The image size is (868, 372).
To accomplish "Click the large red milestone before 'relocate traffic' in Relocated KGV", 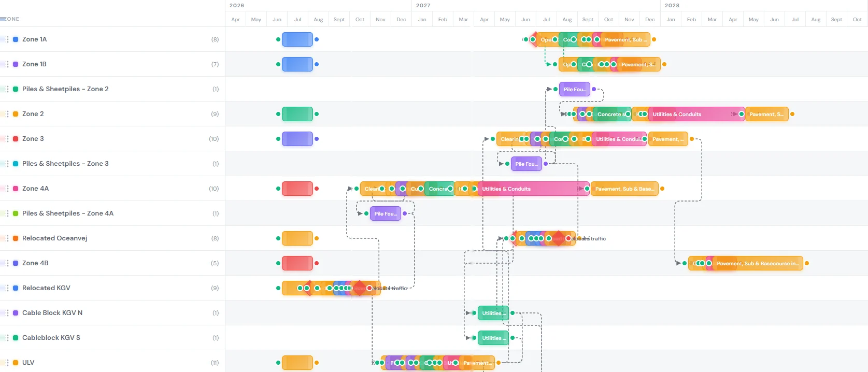I will [360, 288].
